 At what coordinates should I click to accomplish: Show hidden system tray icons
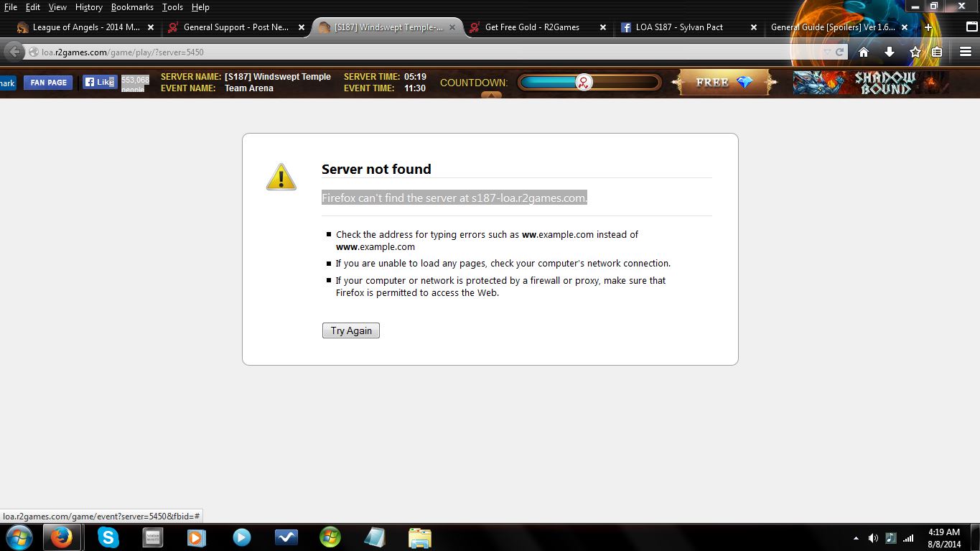pyautogui.click(x=855, y=538)
